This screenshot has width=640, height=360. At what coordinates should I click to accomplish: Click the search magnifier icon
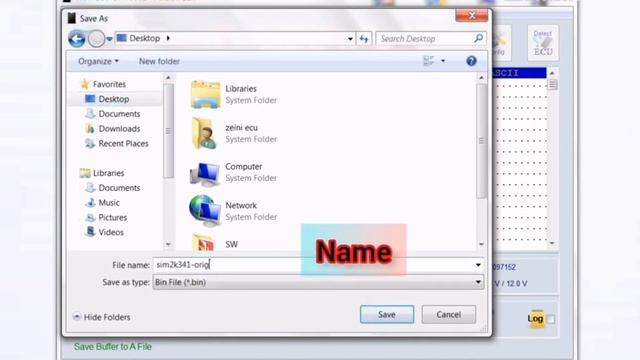pos(479,38)
